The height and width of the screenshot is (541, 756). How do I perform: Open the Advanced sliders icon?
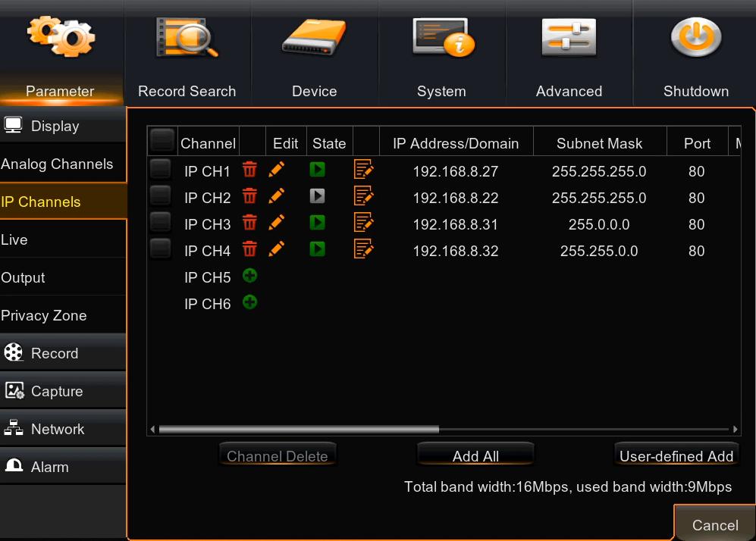pos(569,37)
